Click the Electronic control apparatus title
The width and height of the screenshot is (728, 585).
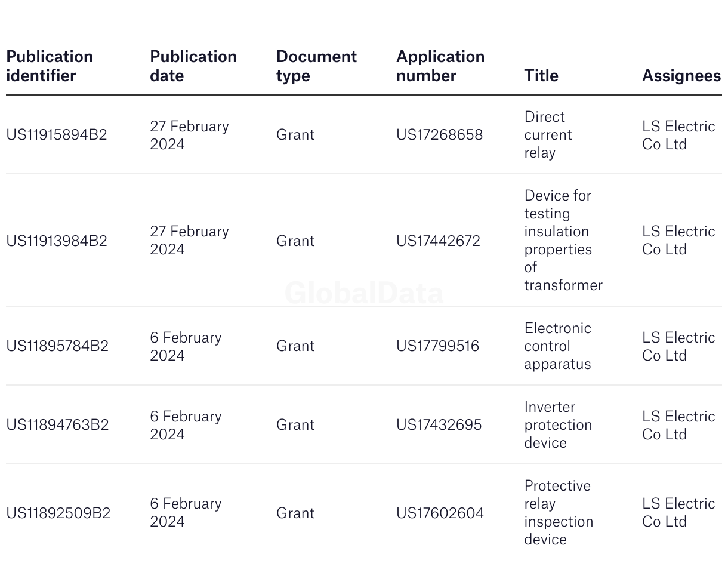pos(558,346)
